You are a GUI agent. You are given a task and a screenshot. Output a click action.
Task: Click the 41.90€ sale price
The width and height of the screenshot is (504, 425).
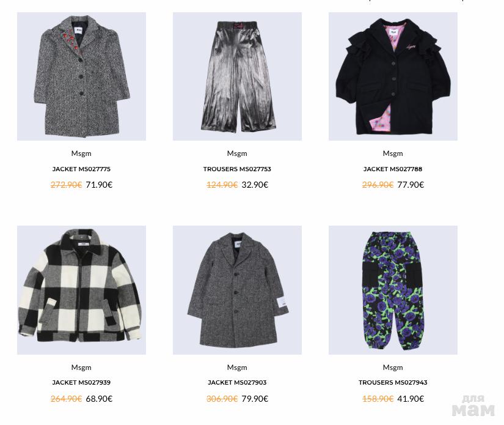click(411, 399)
